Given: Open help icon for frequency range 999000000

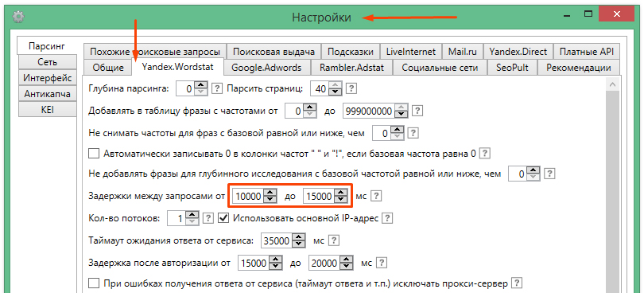Looking at the screenshot, I should [x=417, y=111].
